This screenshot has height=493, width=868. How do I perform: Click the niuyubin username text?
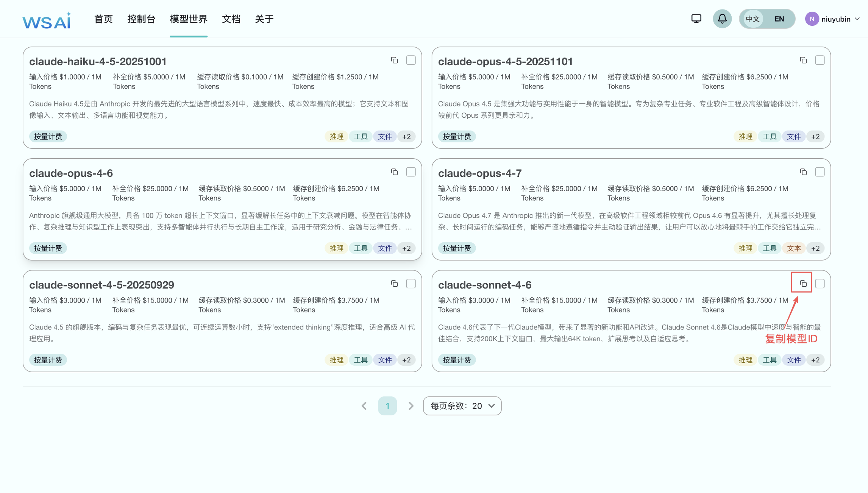[x=836, y=19]
